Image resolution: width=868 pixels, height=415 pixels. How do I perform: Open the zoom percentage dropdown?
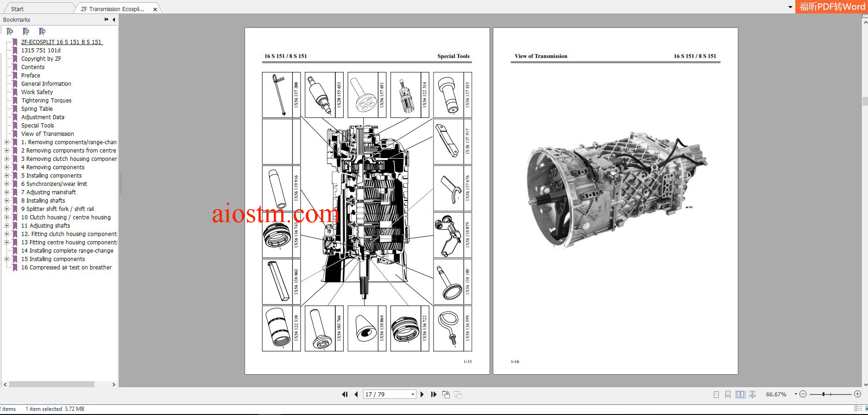796,394
